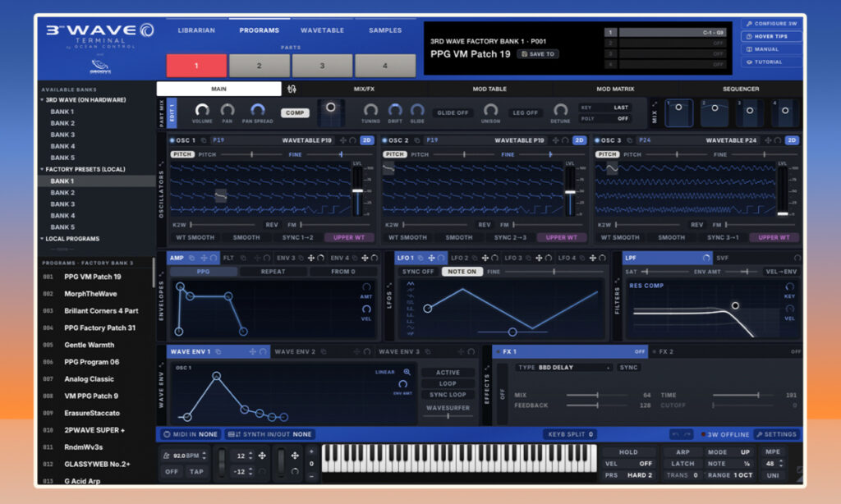
Task: Open the mixer sliders icon next to Main
Action: (292, 89)
